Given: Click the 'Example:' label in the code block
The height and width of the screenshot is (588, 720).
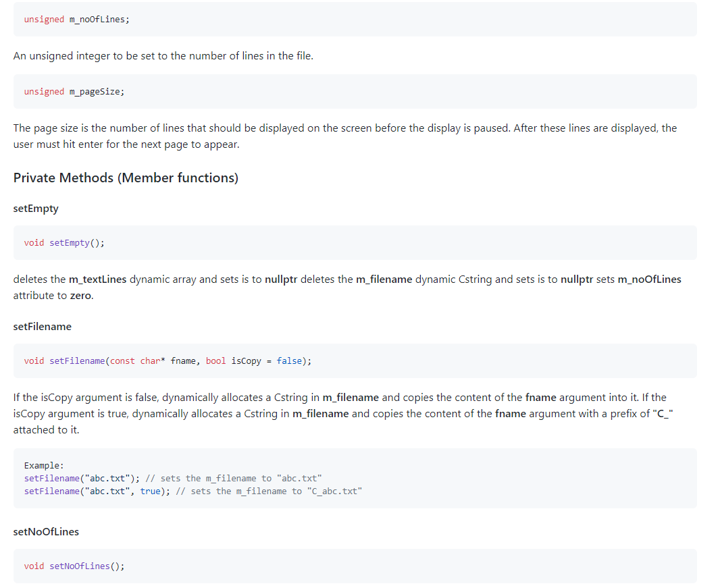Looking at the screenshot, I should coord(44,465).
